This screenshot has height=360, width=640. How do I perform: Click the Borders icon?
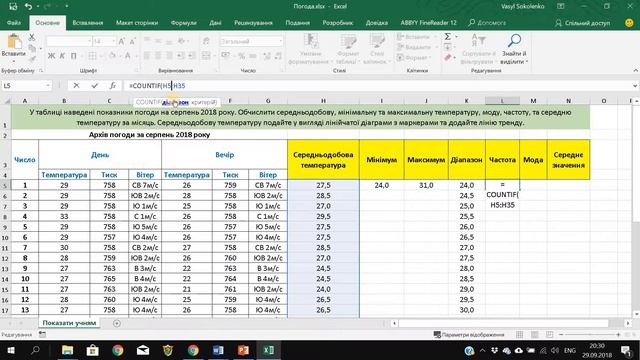click(92, 56)
